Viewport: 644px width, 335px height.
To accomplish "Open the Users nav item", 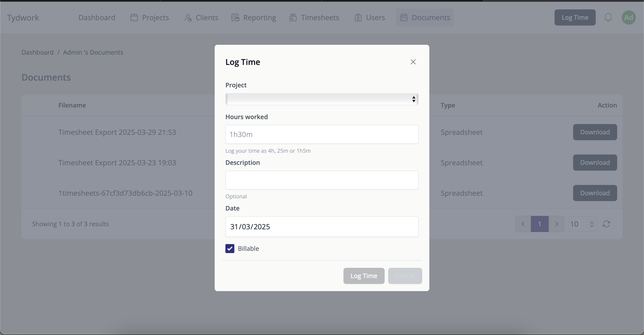I will point(369,17).
